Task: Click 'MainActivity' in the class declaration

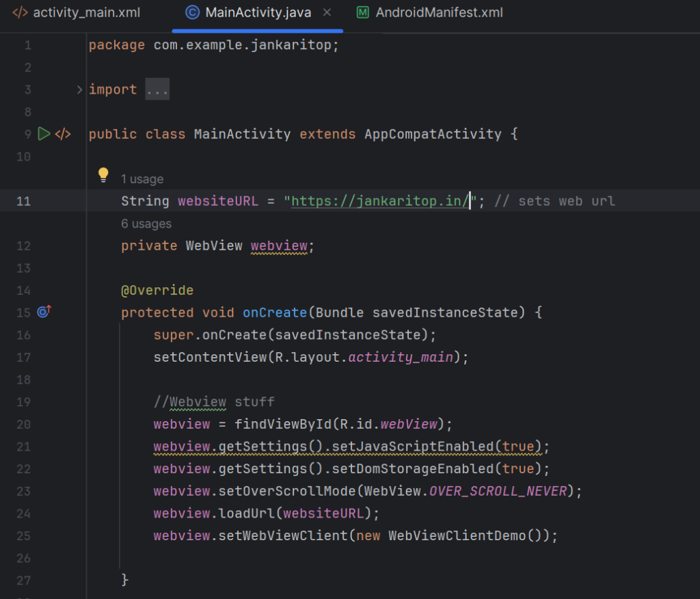Action: point(243,134)
